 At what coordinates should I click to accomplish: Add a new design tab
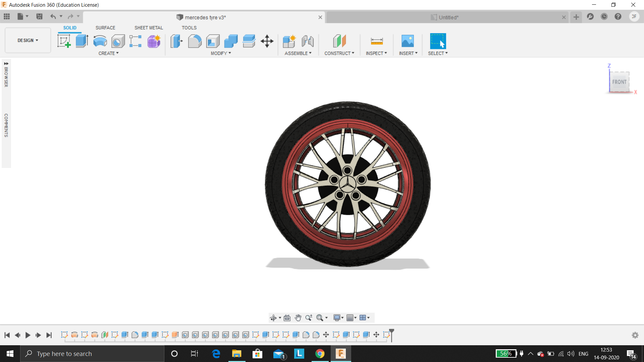coord(576,17)
